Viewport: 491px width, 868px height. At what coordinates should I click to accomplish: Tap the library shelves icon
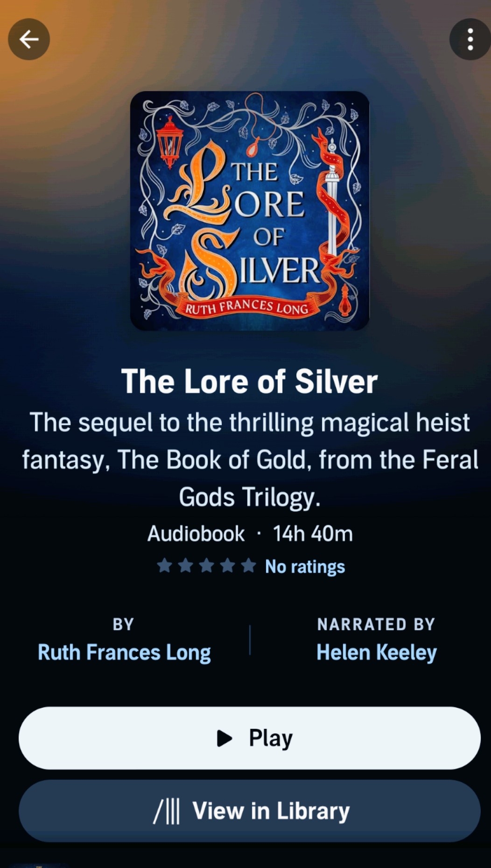coord(167,811)
